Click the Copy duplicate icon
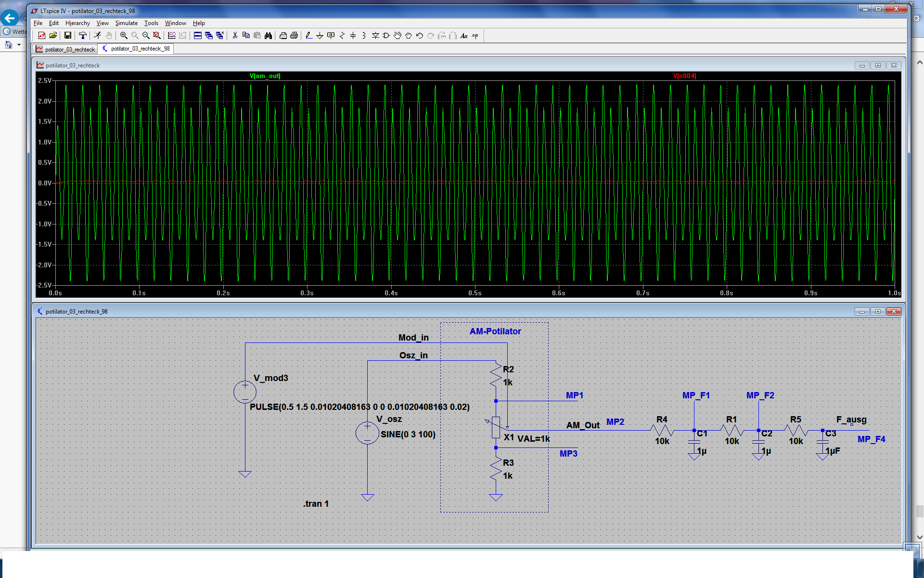Viewport: 924px width, 578px height. coord(246,36)
